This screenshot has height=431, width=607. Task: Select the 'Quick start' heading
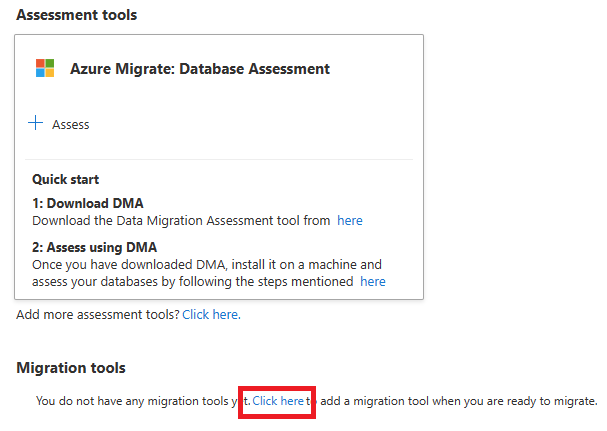pos(65,179)
